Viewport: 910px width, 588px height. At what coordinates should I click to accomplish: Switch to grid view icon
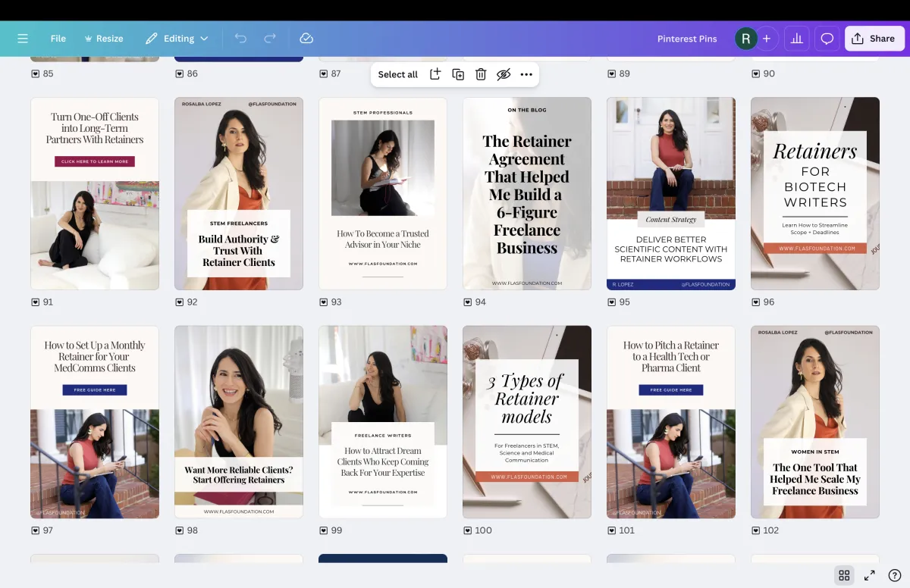843,575
